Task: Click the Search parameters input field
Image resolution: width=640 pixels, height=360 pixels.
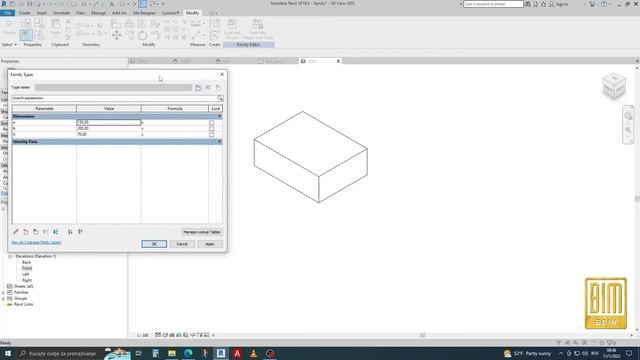Action: [x=114, y=98]
